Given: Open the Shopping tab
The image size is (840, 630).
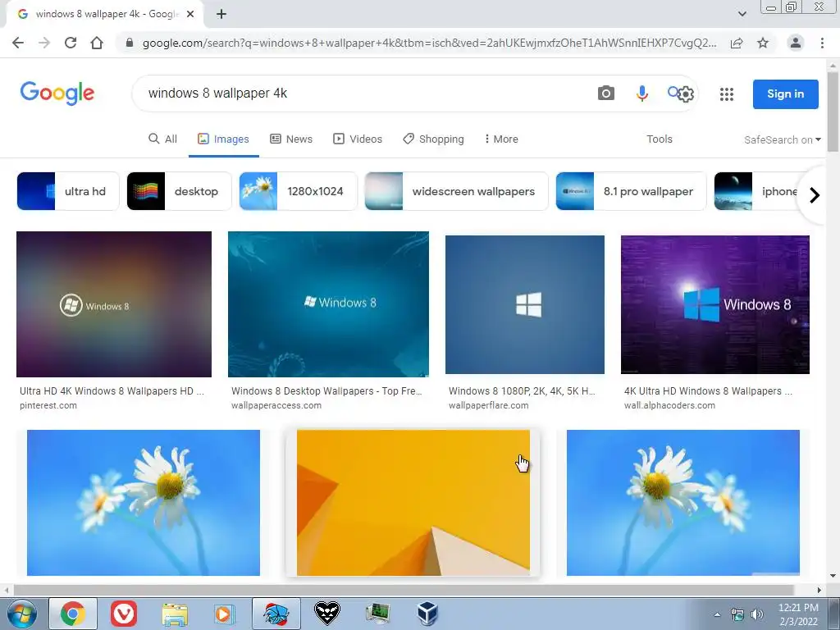Looking at the screenshot, I should coord(433,139).
